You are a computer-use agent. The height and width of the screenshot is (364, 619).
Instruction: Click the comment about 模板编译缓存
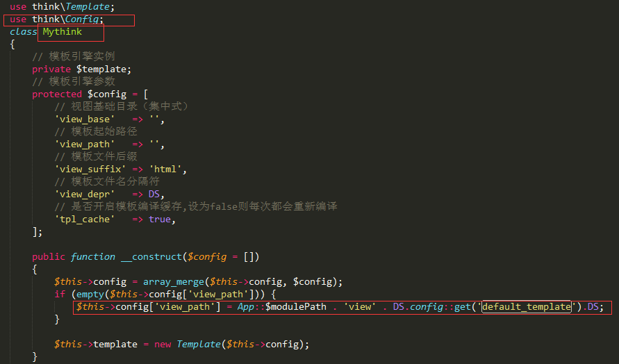tap(196, 206)
